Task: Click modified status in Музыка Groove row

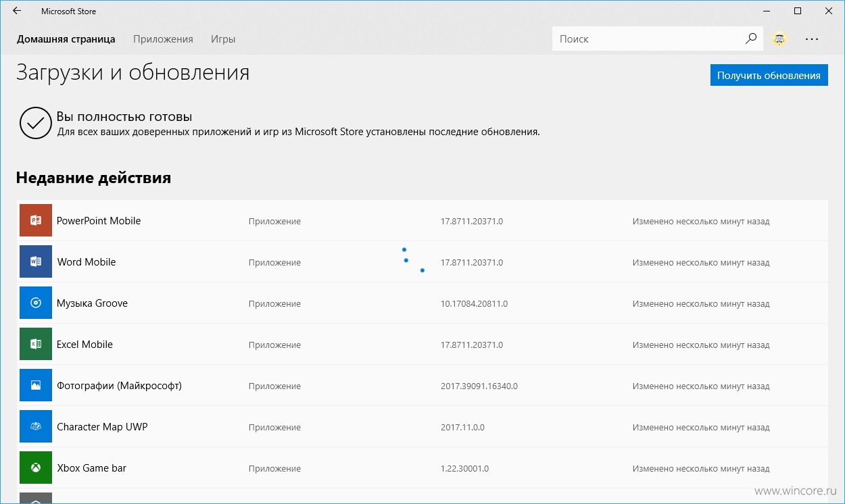Action: click(x=701, y=304)
